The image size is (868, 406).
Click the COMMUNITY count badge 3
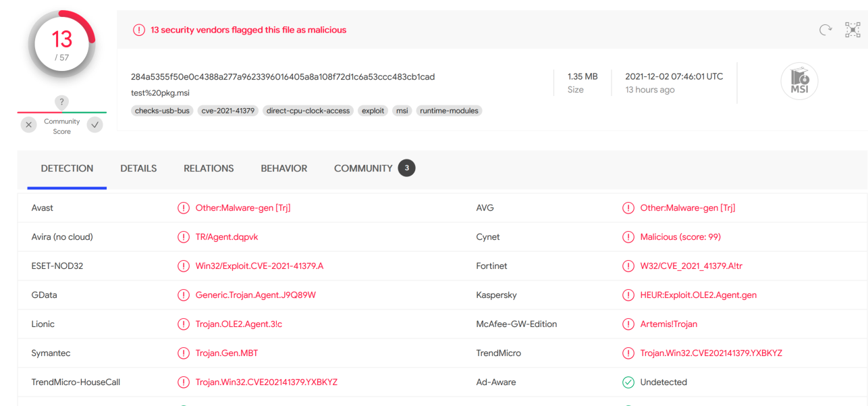point(406,168)
